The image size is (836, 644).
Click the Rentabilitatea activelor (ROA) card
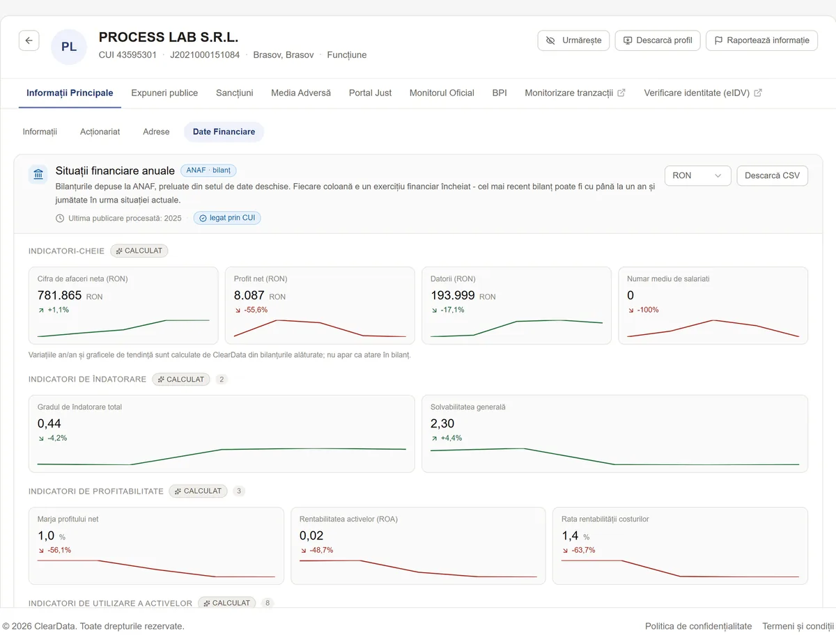pyautogui.click(x=418, y=545)
